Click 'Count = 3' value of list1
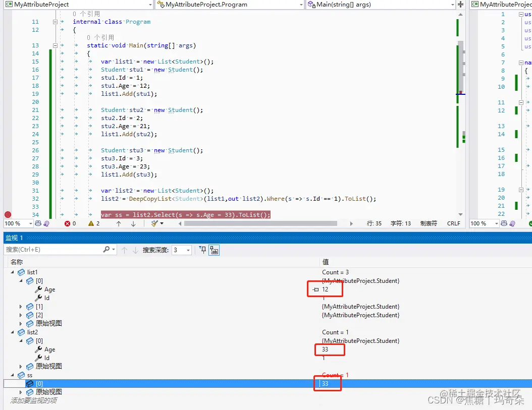532x410 pixels. 335,272
